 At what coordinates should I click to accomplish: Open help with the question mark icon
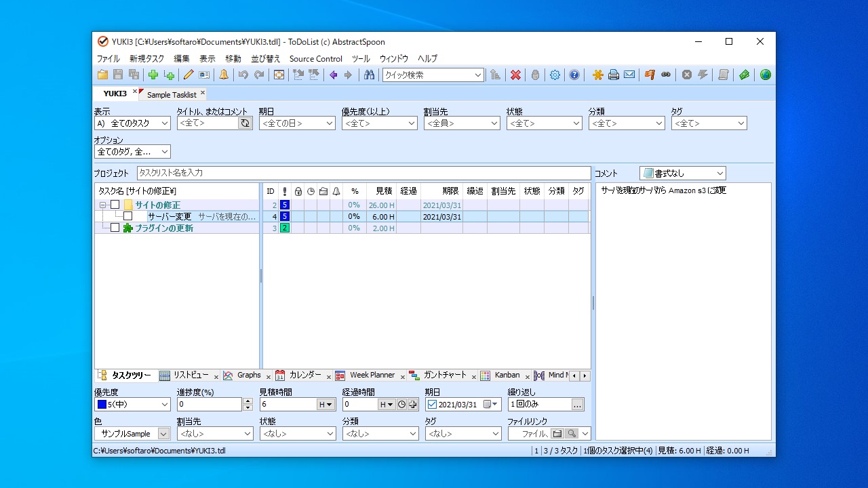pos(574,75)
